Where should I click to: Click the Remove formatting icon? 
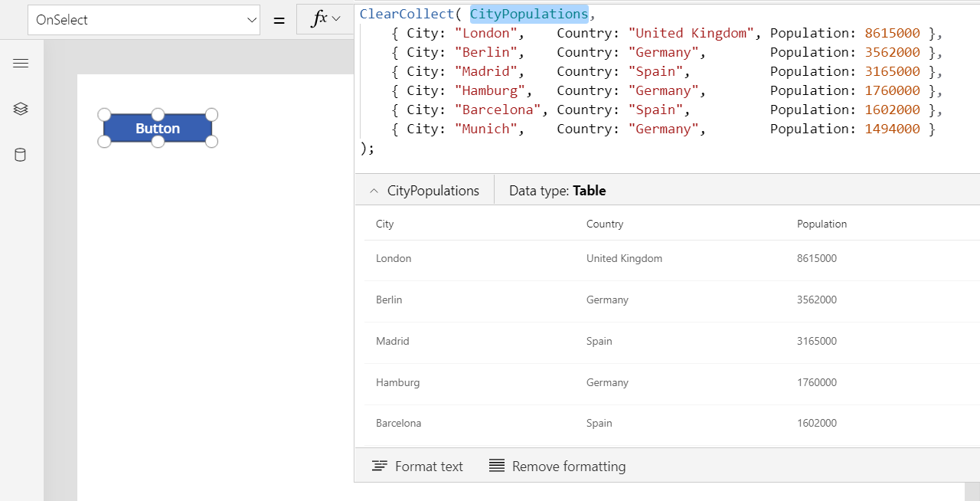[497, 467]
